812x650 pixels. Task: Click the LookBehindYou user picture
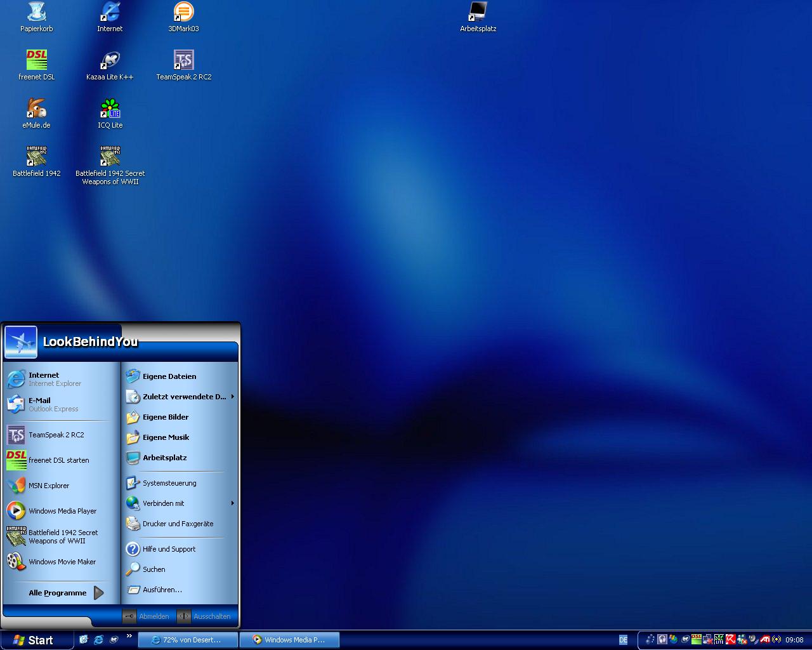click(21, 342)
